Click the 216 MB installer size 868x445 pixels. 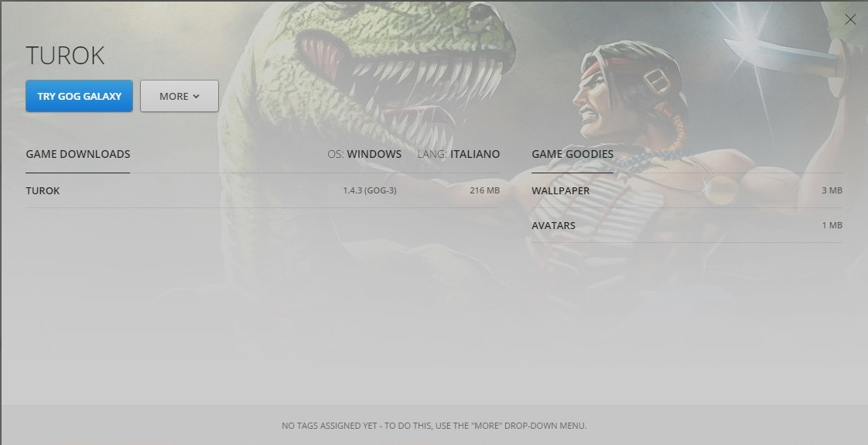[x=485, y=190]
